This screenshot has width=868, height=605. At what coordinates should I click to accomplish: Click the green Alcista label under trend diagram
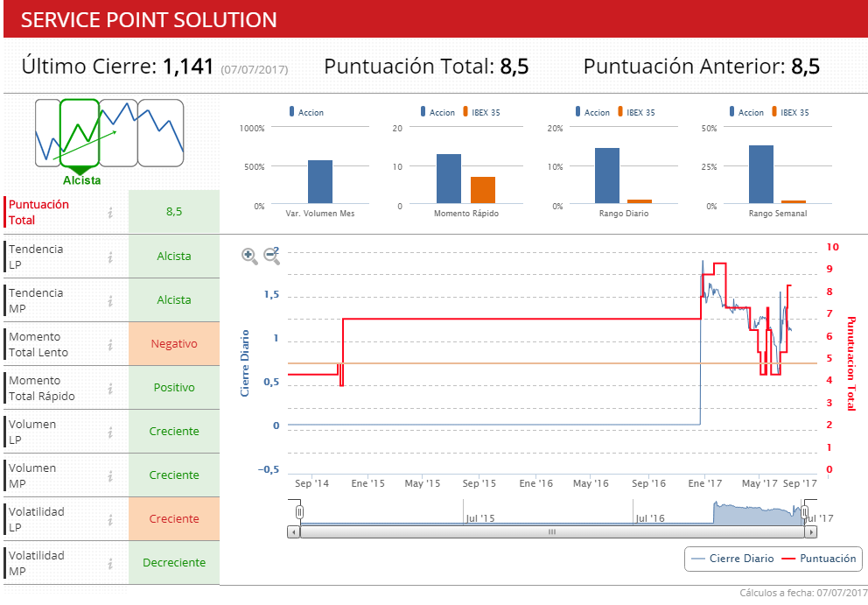point(82,180)
